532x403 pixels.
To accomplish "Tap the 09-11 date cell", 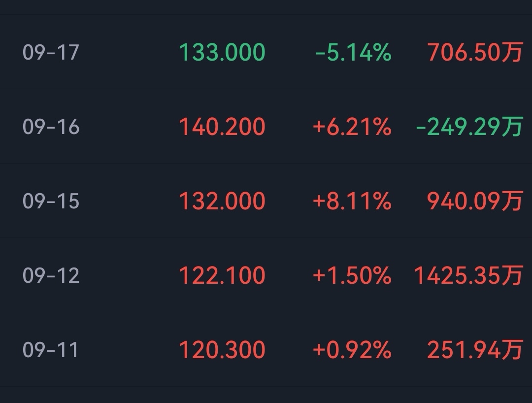I will [51, 350].
